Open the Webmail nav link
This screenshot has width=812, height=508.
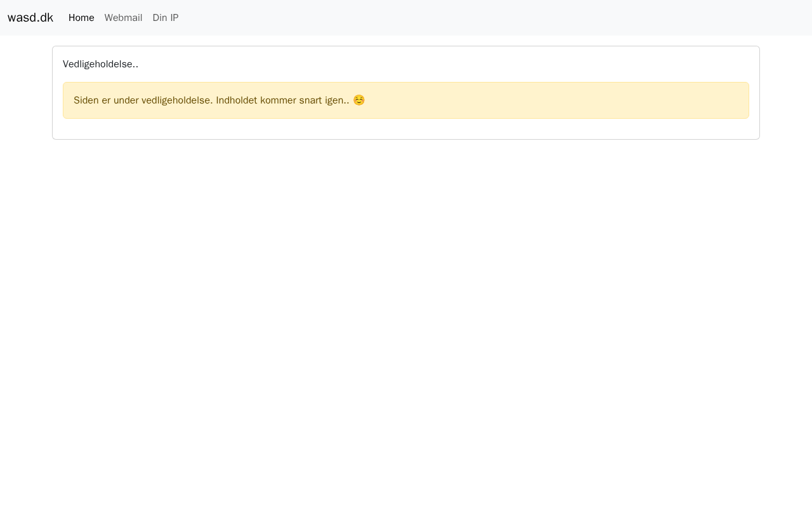coord(123,18)
